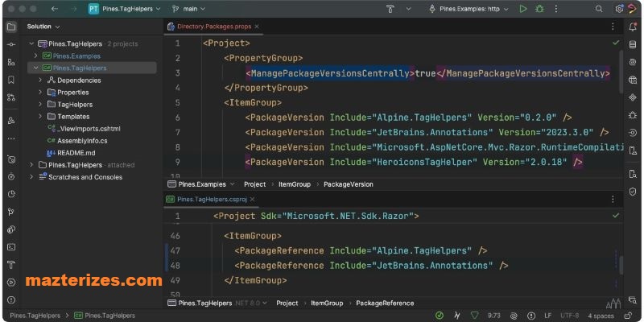Click the inspection checkmark in Directory.Packages.props editor
This screenshot has height=322, width=644.
616,43
